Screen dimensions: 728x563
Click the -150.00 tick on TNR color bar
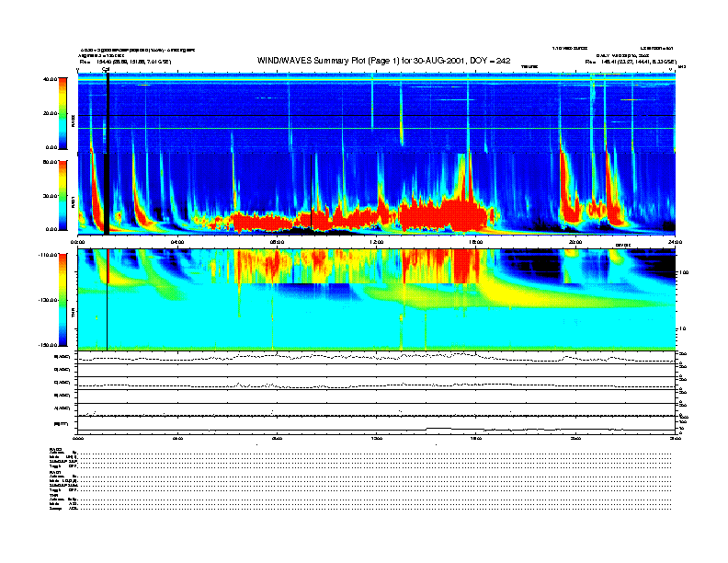pos(48,345)
